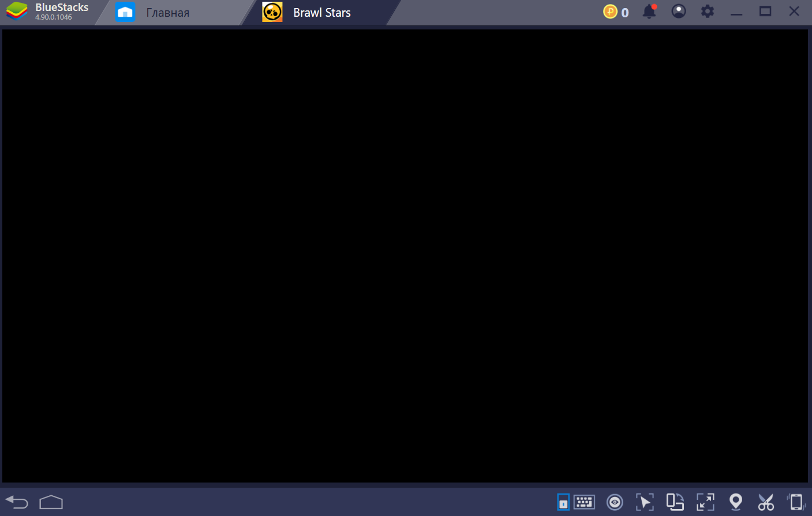The width and height of the screenshot is (812, 516).
Task: Open the notifications bell
Action: click(649, 12)
